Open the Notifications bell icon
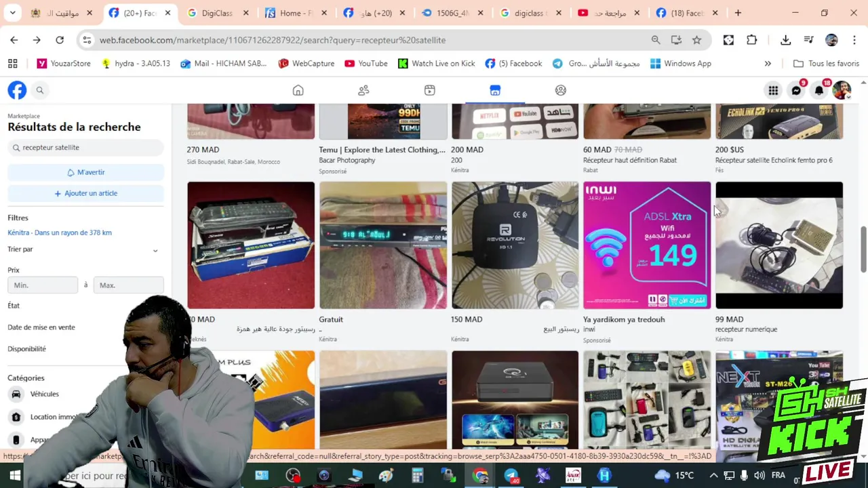The image size is (868, 488). (x=819, y=90)
